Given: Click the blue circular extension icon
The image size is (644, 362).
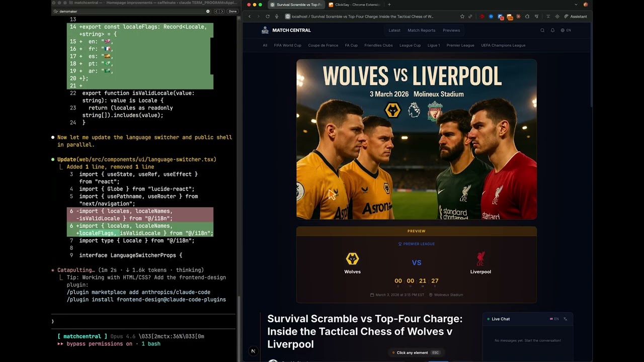Looking at the screenshot, I should point(491,17).
